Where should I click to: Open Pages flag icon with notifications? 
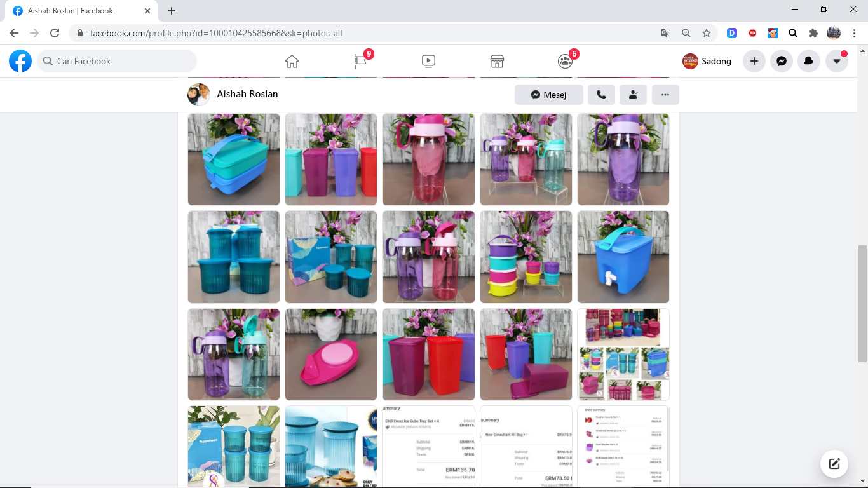(x=360, y=61)
